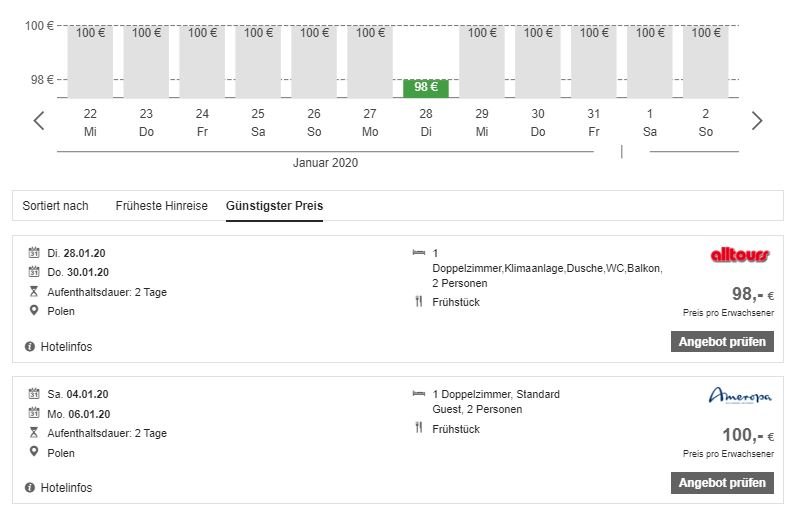The image size is (795, 512).
Task: Click the left arrow to show earlier dates
Action: [39, 121]
